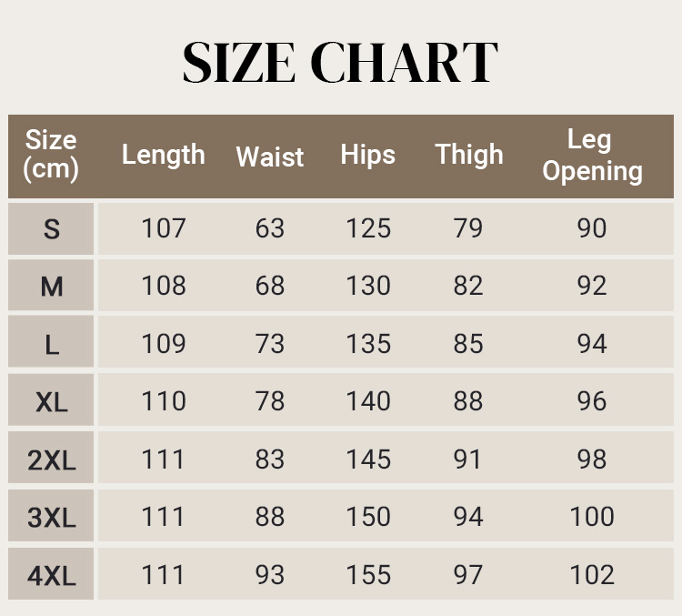Click the Waist column header
Screen dimensions: 682x616
point(270,157)
